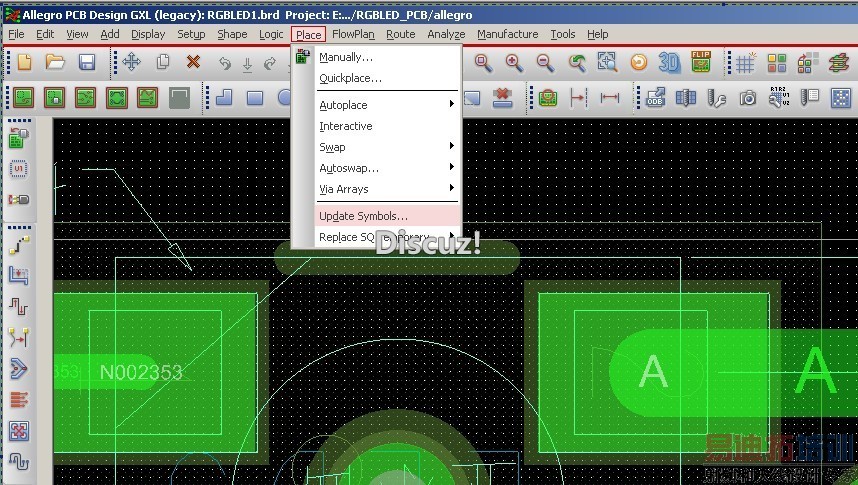Screen dimensions: 858x485
Task: Expand the Autoswap... submenu
Action: [386, 168]
